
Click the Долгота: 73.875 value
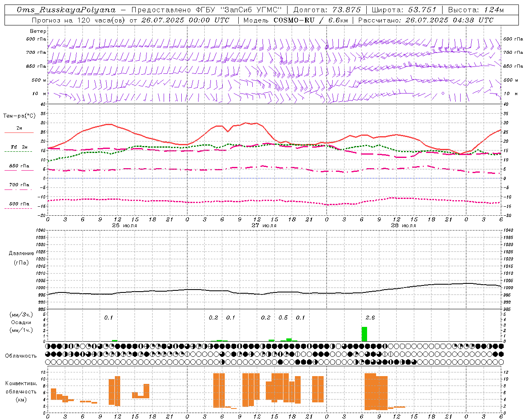(x=327, y=10)
